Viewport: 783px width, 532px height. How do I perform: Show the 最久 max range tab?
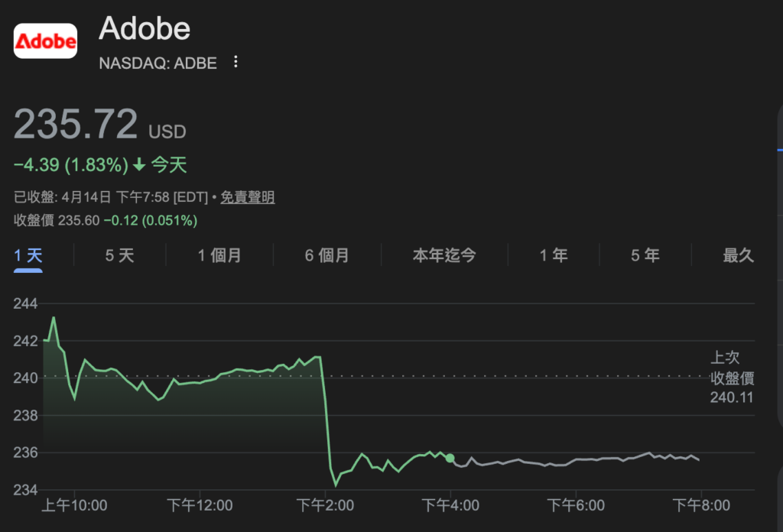point(738,255)
